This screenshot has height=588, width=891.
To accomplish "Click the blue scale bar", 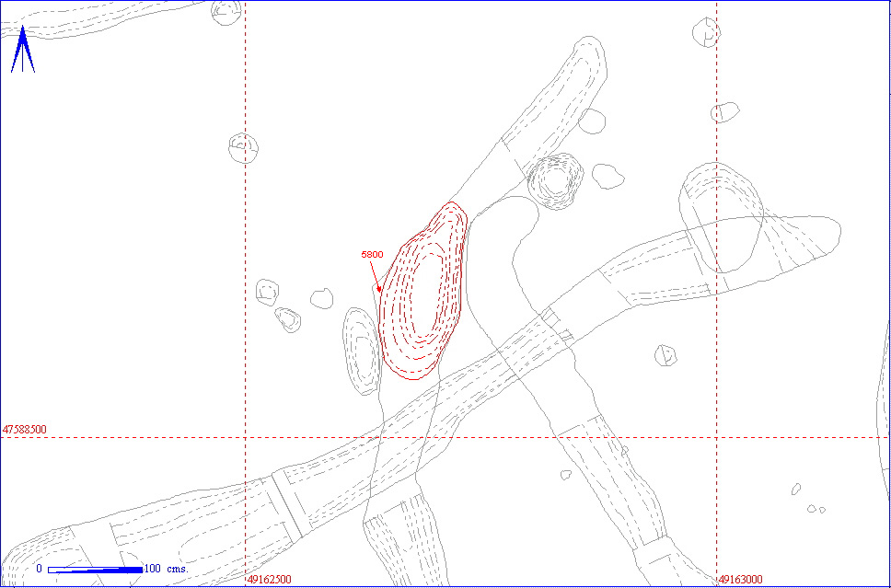I will (x=95, y=570).
